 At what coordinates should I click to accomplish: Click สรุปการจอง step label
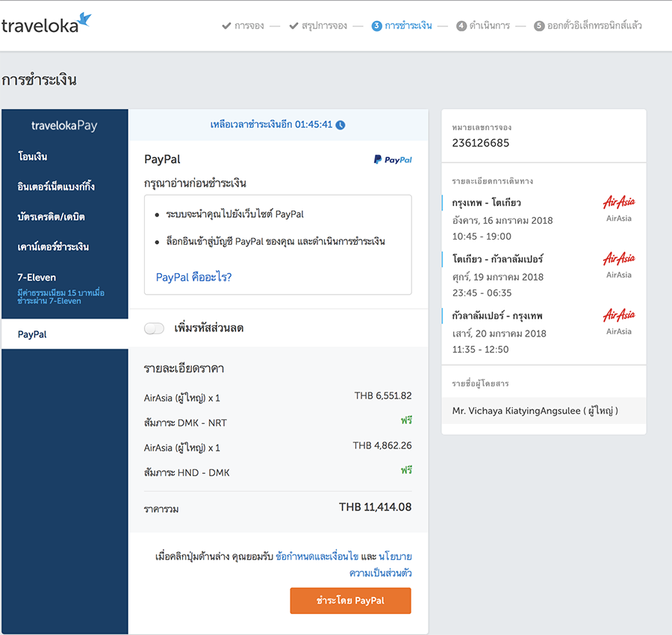325,25
